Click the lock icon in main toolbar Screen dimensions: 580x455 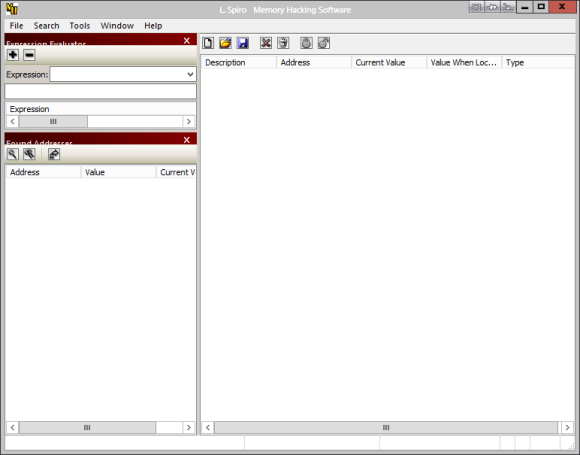coord(306,43)
